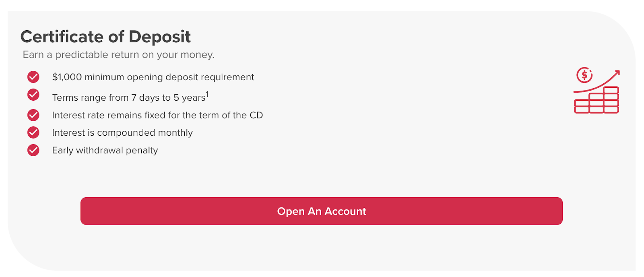Click the dollar coin symbol in growth icon

[584, 75]
